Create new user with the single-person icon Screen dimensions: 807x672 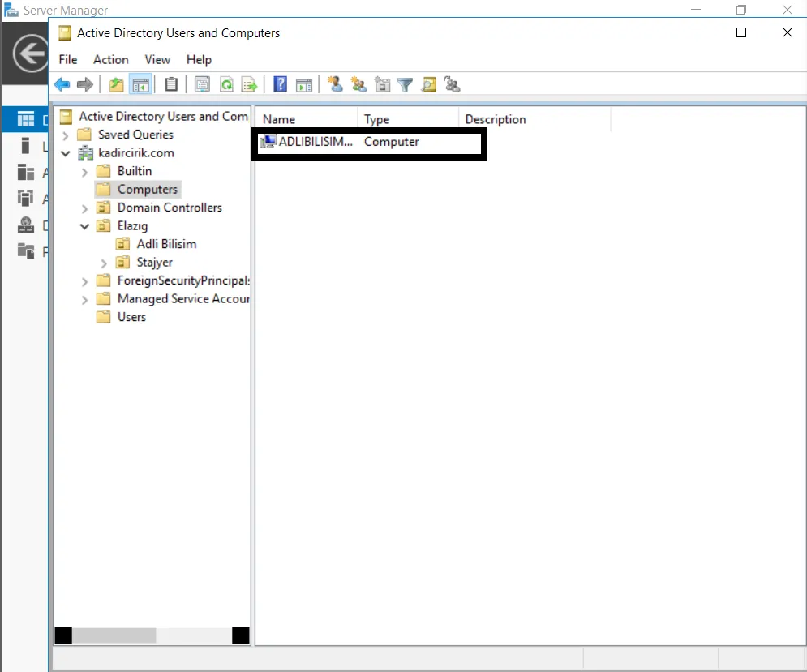click(x=335, y=83)
